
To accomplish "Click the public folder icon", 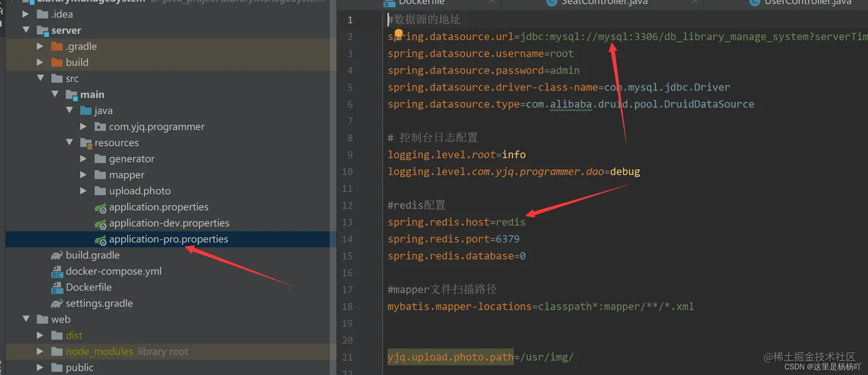I will 57,368.
